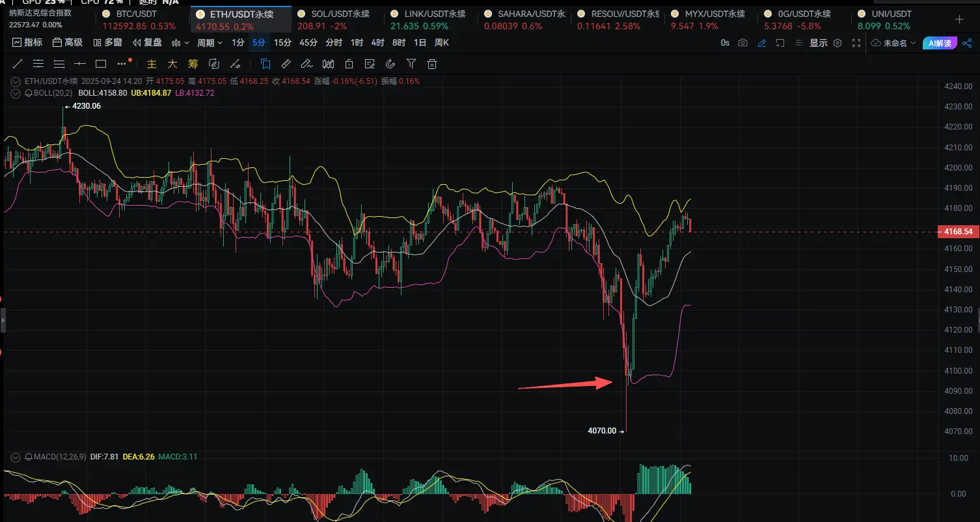The image size is (980, 522).
Task: Select the 15分 timeframe
Action: point(283,43)
